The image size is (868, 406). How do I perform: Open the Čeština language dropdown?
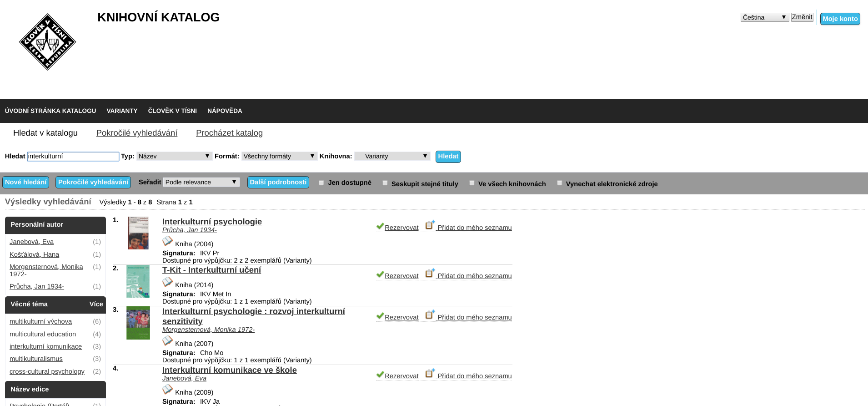764,17
